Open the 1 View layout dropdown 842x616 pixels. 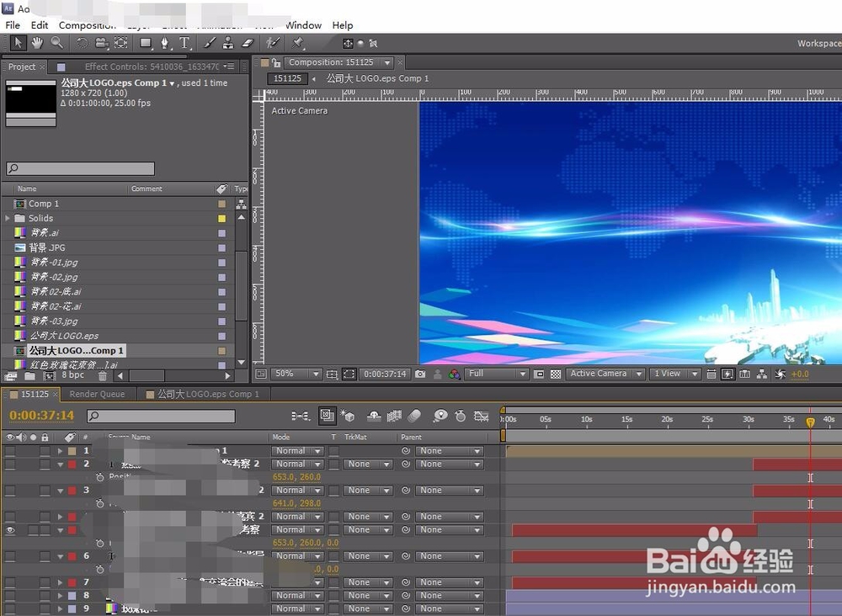(674, 374)
